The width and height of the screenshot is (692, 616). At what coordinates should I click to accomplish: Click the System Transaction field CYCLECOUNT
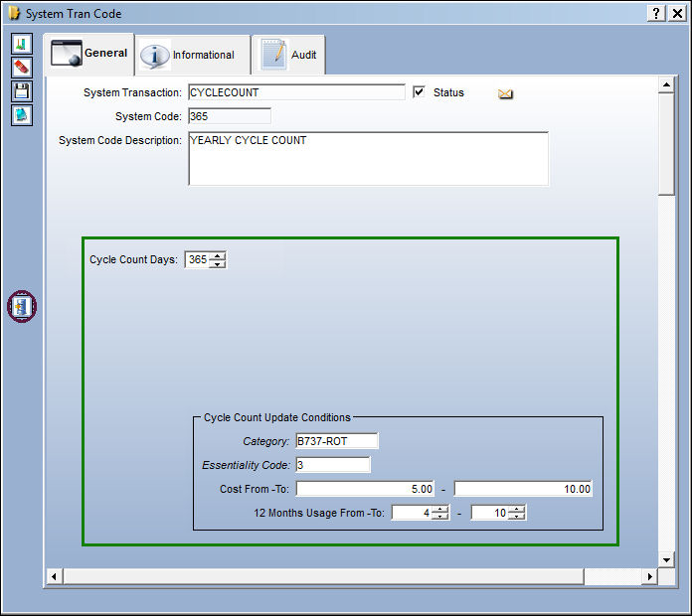coord(296,92)
